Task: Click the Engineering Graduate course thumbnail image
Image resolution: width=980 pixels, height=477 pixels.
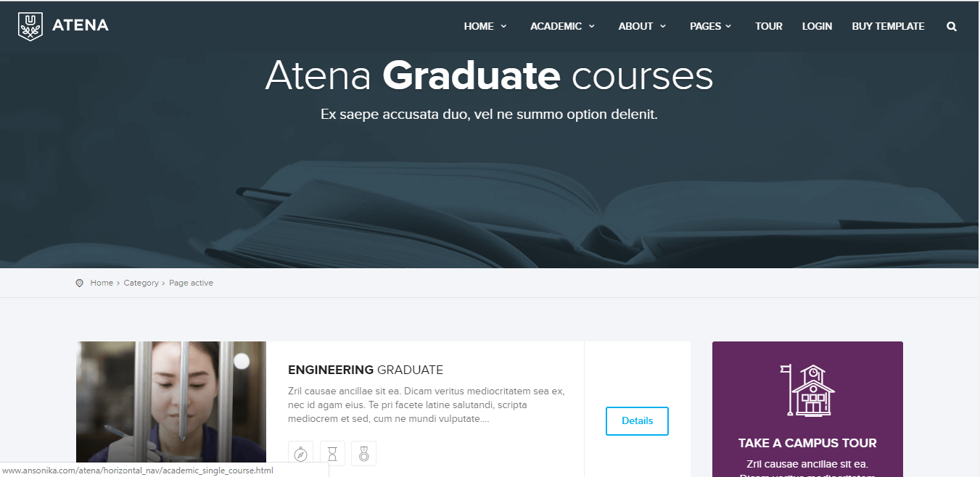Action: click(171, 402)
